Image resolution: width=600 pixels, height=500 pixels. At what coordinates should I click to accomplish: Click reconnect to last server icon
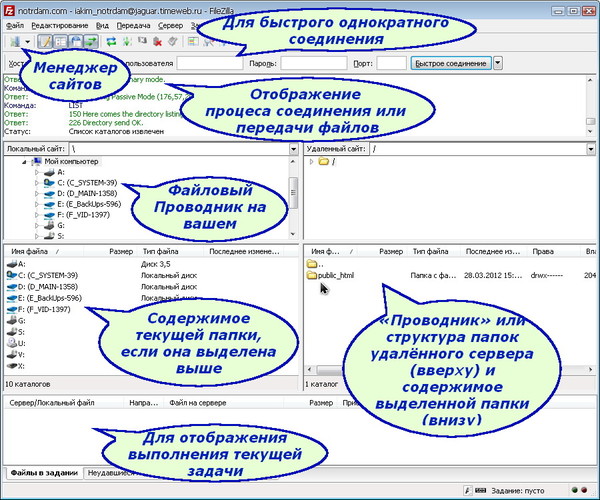point(173,41)
